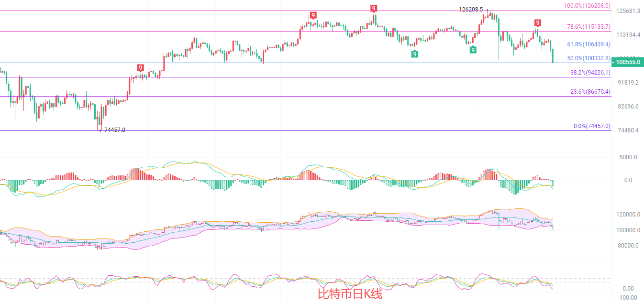644x303 pixels.
Task: Click the 74457.0 low price annotation
Action: click(114, 130)
